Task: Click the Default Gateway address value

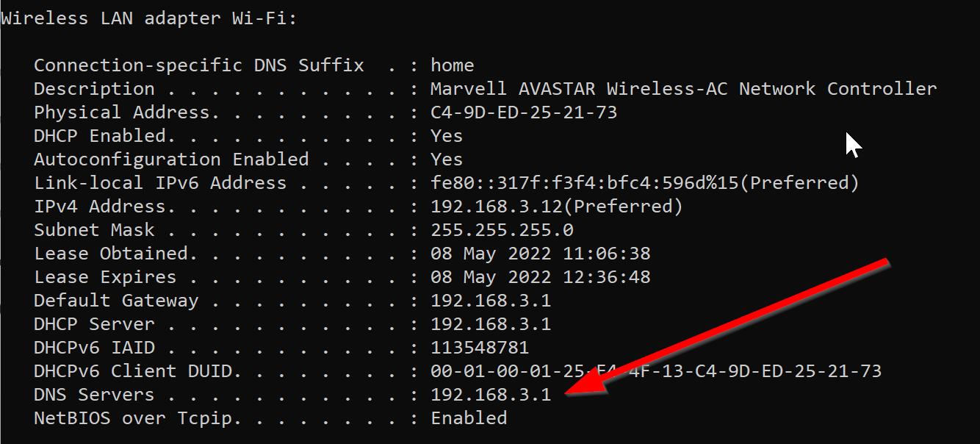Action: pos(491,301)
